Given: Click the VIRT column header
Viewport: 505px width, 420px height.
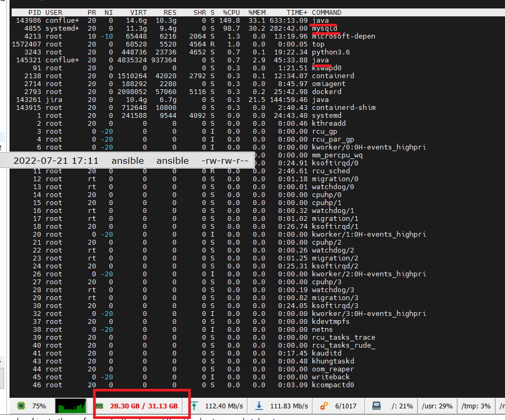Looking at the screenshot, I should [x=138, y=13].
